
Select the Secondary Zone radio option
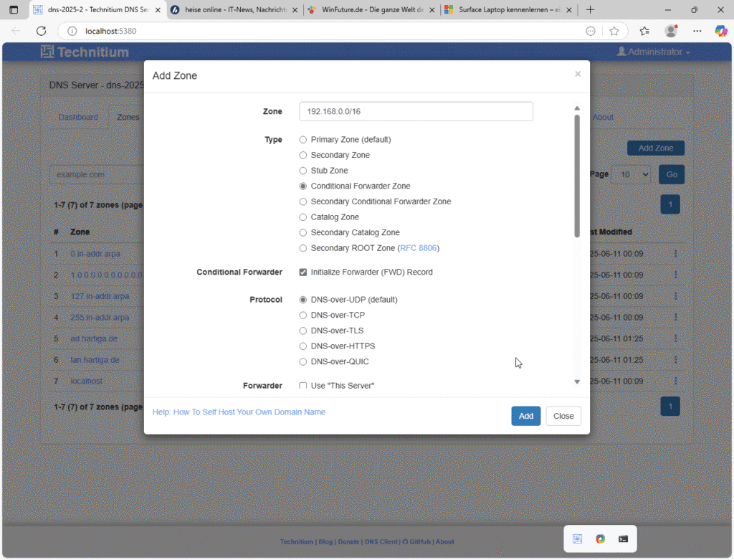pos(303,156)
